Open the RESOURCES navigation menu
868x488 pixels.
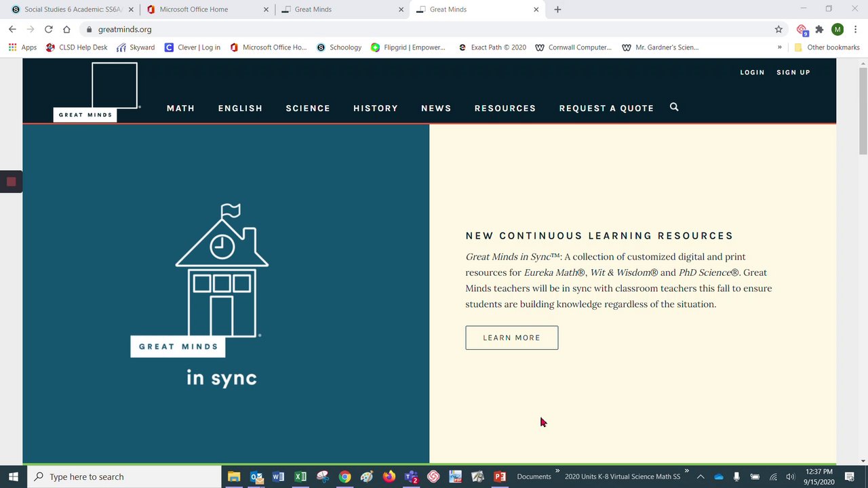point(505,108)
